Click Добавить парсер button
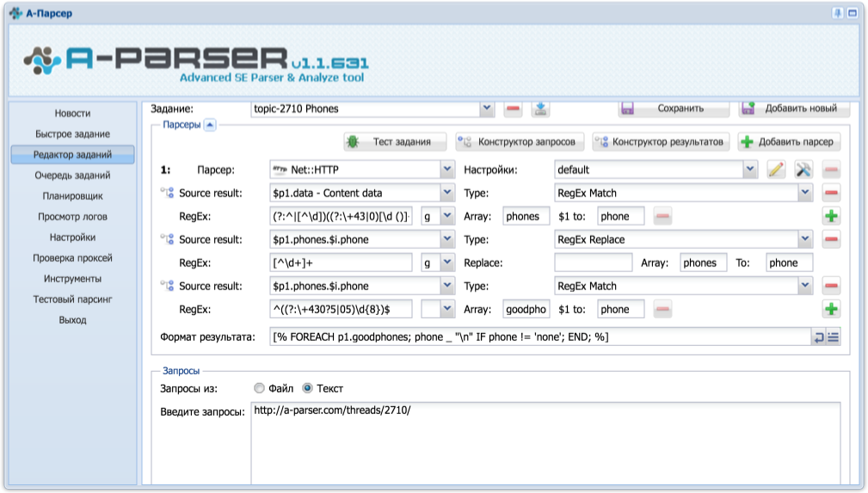The width and height of the screenshot is (868, 493). click(789, 142)
